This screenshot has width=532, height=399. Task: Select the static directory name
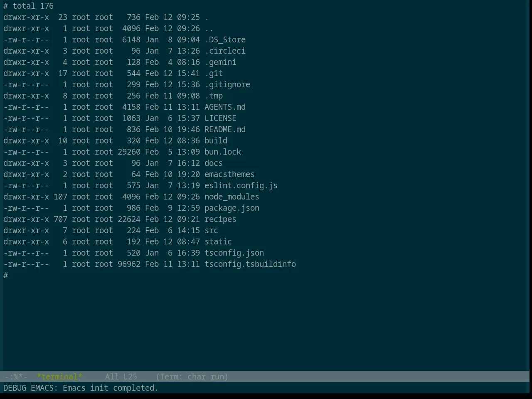point(218,242)
